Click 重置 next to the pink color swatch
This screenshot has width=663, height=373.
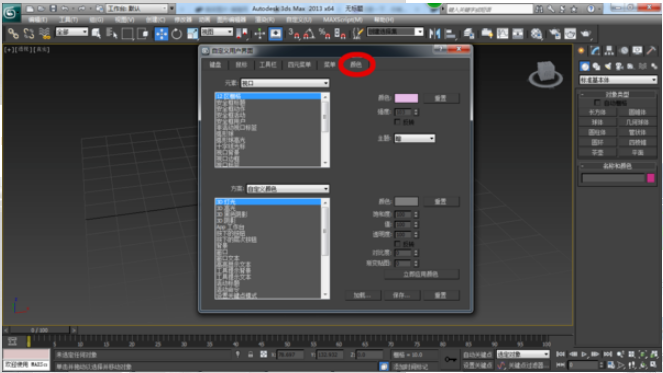coord(440,98)
